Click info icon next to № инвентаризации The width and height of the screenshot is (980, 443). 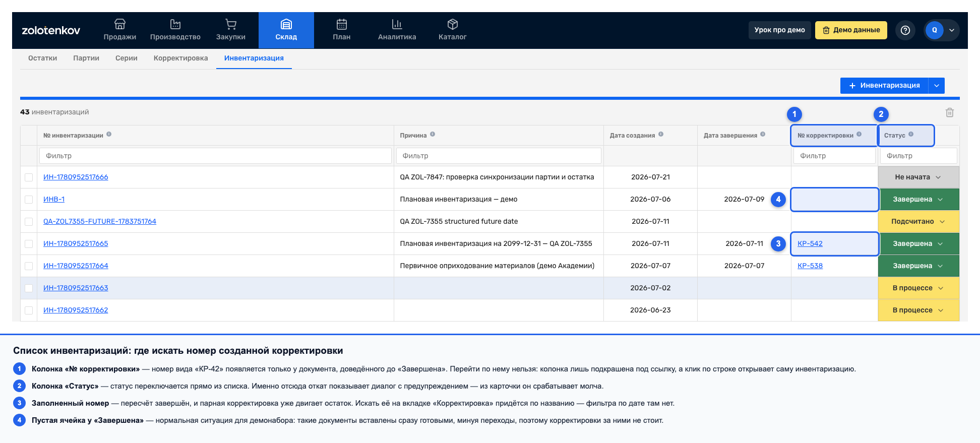tap(109, 135)
